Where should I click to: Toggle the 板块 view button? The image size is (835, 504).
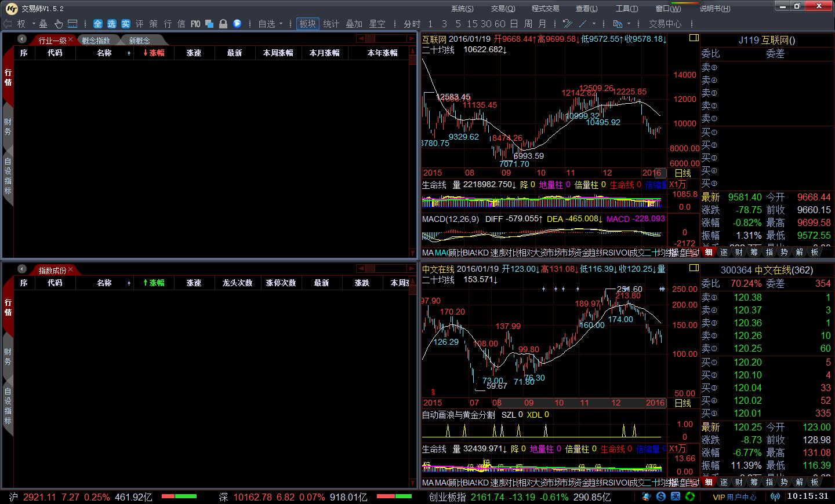pos(307,24)
